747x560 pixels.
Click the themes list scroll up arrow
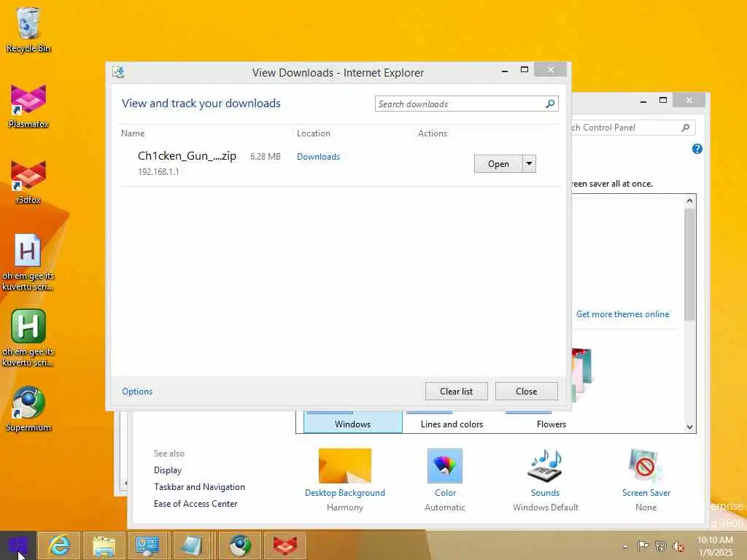[x=689, y=201]
